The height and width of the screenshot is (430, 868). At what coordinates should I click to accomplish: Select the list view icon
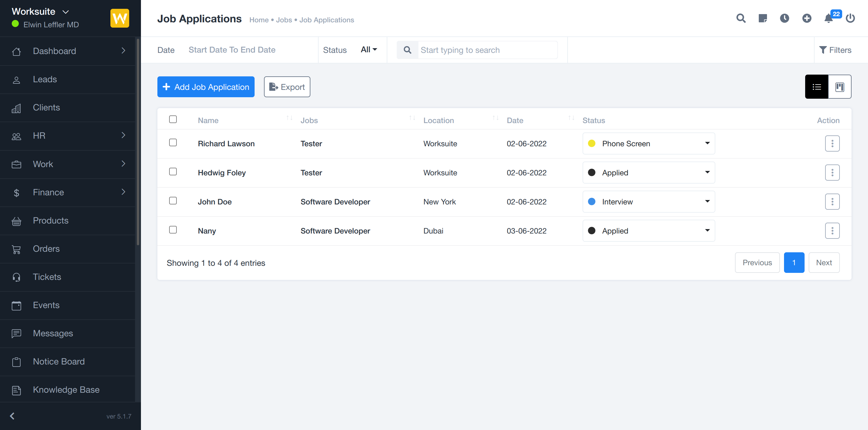816,87
